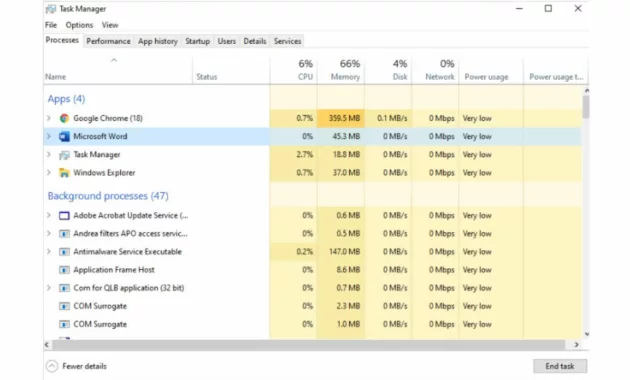Click the Fewer details arrow icon

tap(52, 366)
